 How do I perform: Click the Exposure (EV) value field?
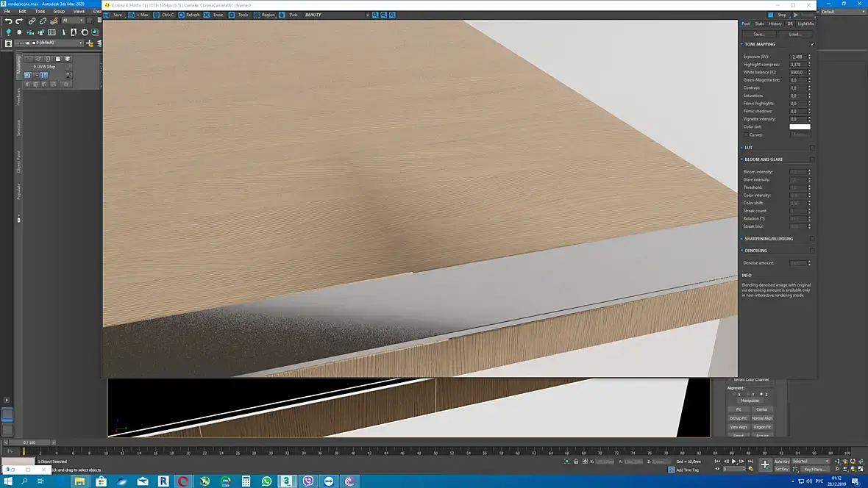click(x=797, y=57)
